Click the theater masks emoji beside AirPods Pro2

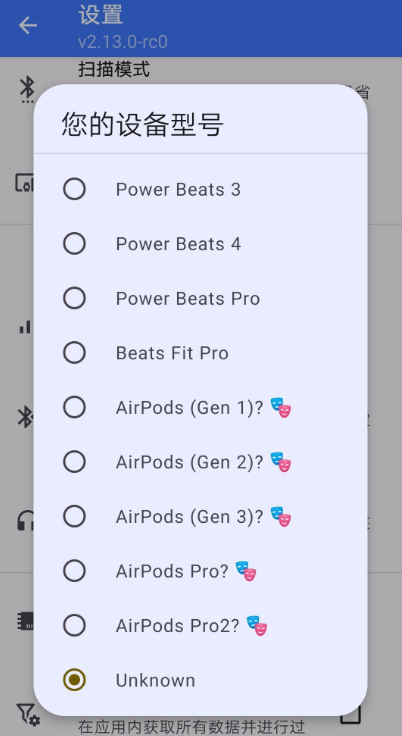[x=256, y=625]
